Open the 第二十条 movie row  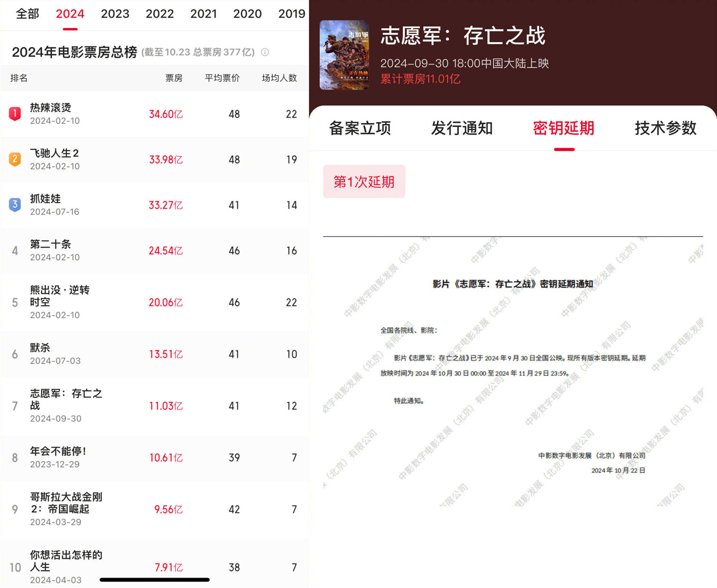(x=155, y=251)
